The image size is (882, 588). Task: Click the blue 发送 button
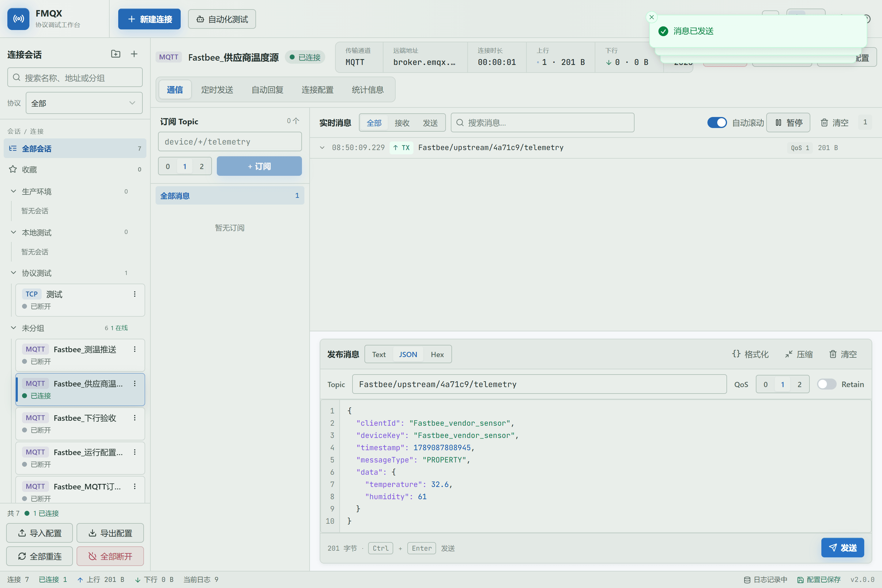(842, 548)
